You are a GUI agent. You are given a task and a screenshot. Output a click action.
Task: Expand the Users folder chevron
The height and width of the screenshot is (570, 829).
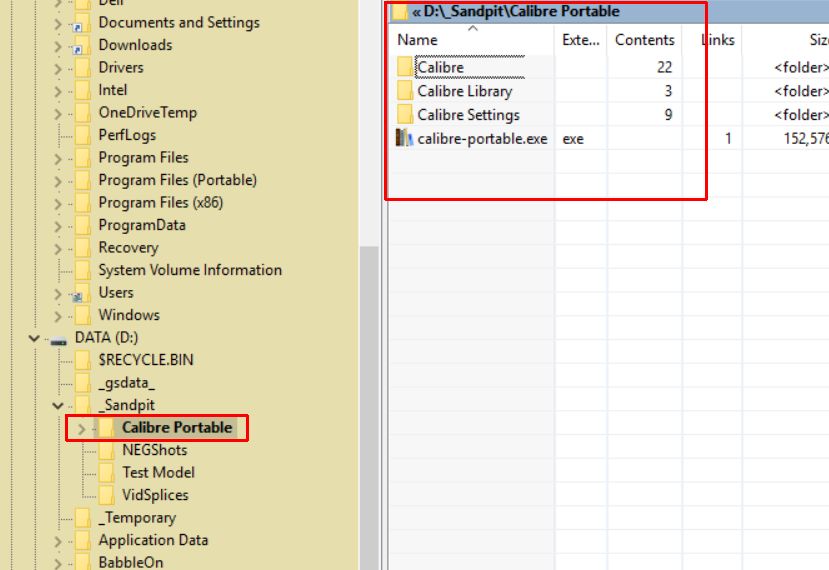pyautogui.click(x=58, y=294)
